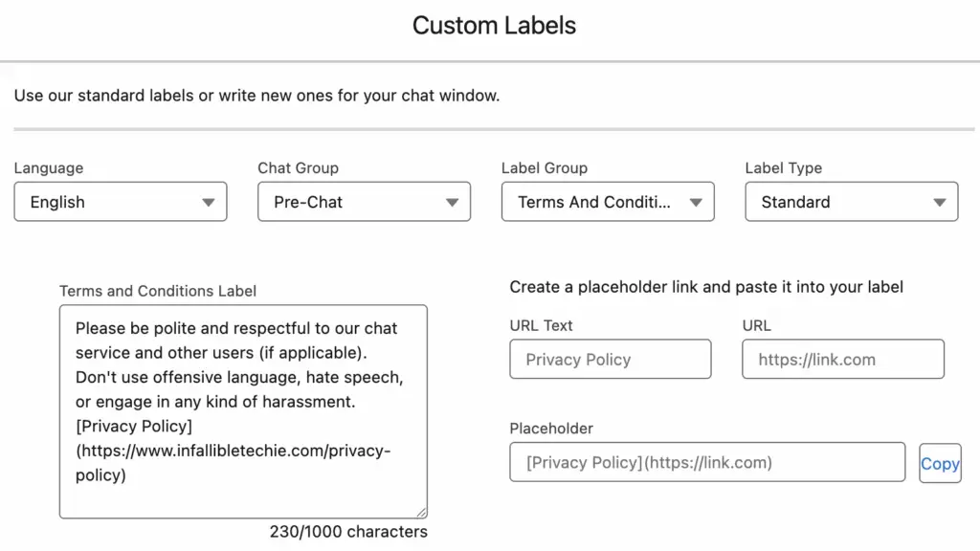Image resolution: width=980 pixels, height=551 pixels.
Task: Click the Label Type field caption
Action: [x=784, y=168]
